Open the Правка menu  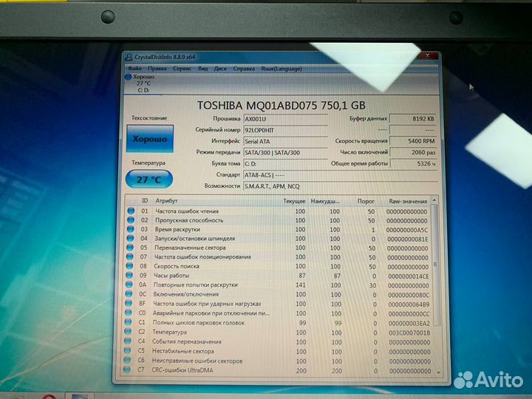[x=157, y=69]
